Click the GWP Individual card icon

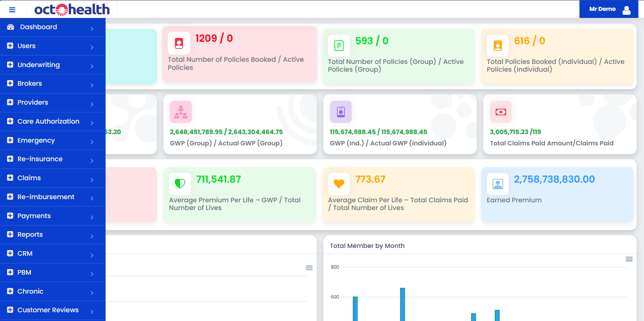(x=340, y=112)
